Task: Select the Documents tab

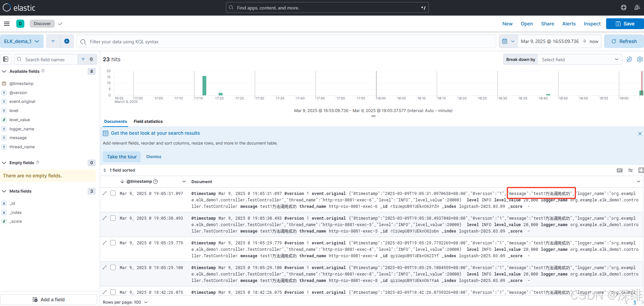Action: (x=116, y=122)
